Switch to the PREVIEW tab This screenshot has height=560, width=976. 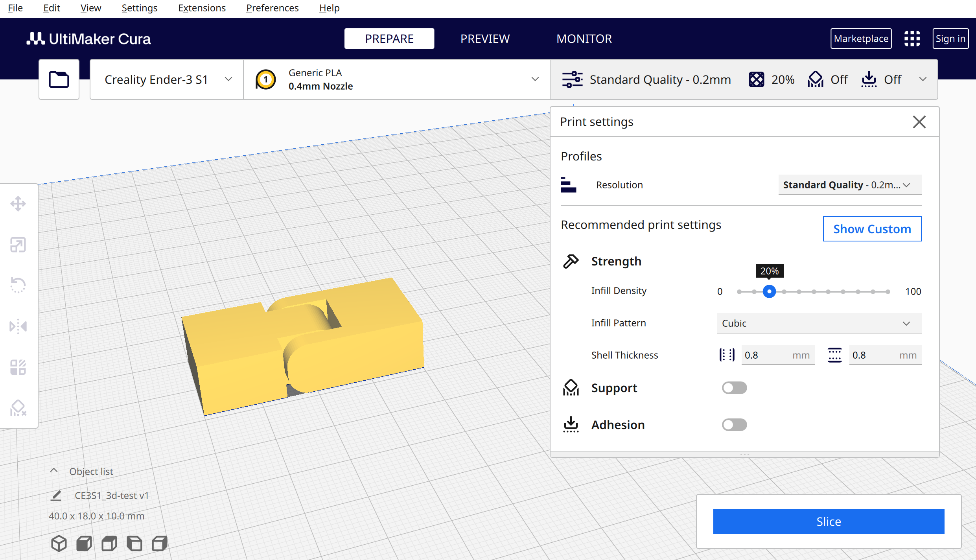485,39
